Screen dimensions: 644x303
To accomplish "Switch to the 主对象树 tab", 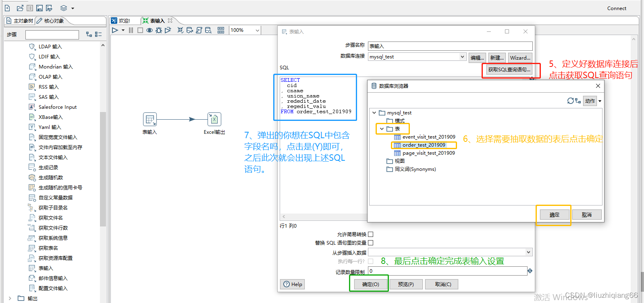I will [x=20, y=21].
